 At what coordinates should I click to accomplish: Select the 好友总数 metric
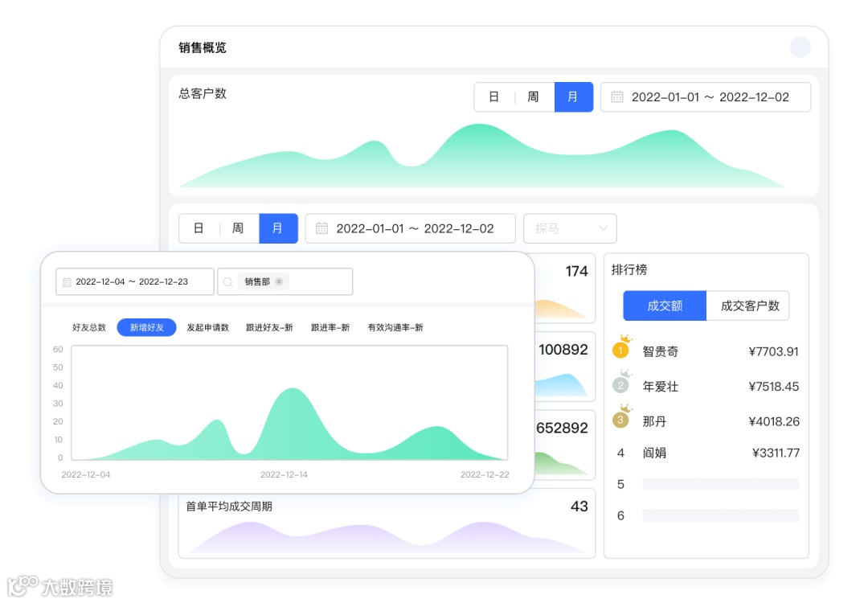pos(88,327)
